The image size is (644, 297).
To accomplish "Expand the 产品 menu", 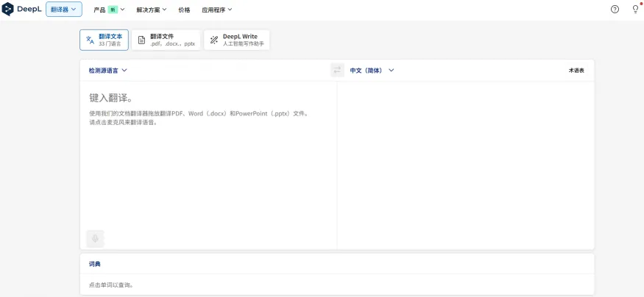I will [109, 10].
